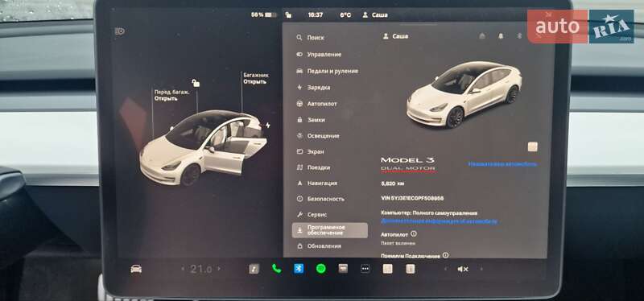Tap the headlights indicator icon top left
This screenshot has height=301, width=644.
point(119,31)
